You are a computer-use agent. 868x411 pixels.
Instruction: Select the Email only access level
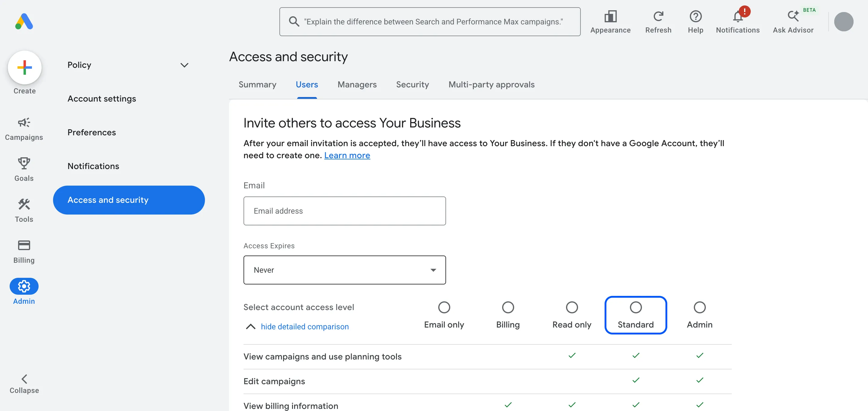coord(444,307)
